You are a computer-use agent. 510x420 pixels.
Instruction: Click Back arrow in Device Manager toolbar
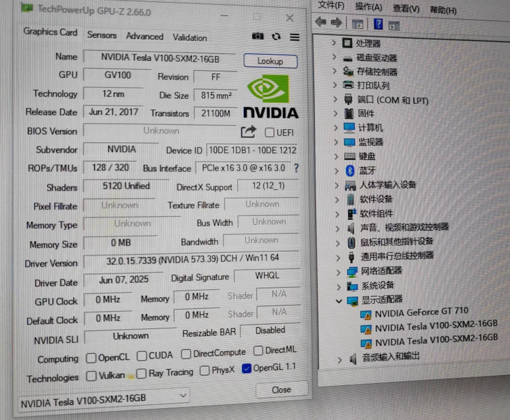tap(321, 22)
